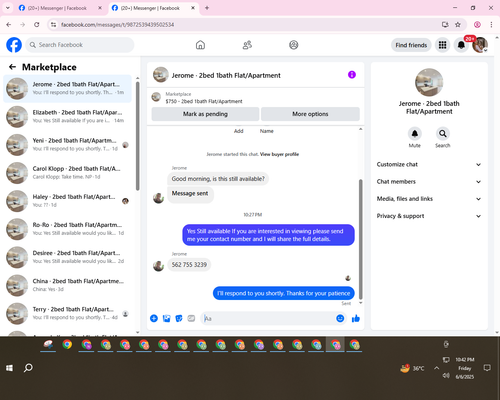Select the first Chrome icon in the taskbar

[67, 344]
